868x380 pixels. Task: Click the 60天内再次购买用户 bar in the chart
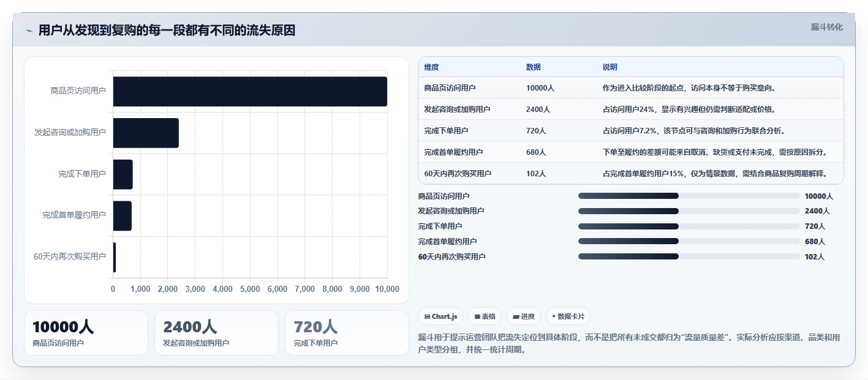[115, 257]
